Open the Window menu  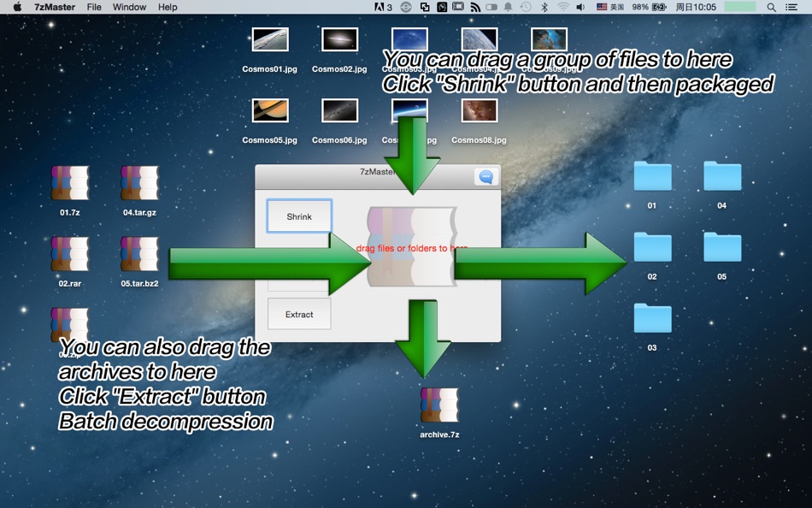129,7
